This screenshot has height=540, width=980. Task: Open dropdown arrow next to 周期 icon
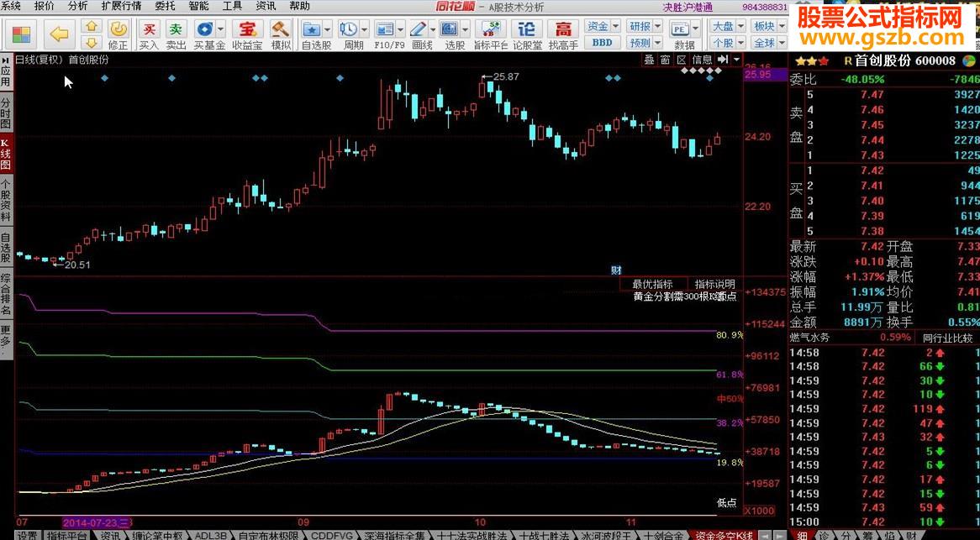pyautogui.click(x=363, y=28)
